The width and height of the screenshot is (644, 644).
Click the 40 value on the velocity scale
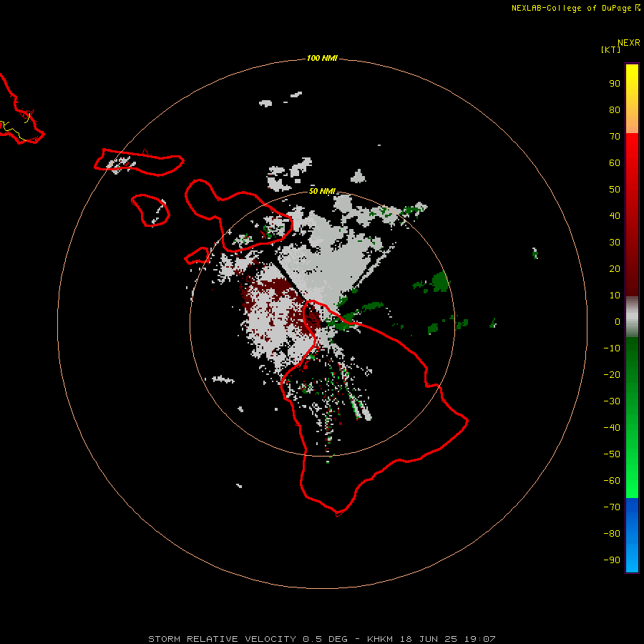pos(615,216)
